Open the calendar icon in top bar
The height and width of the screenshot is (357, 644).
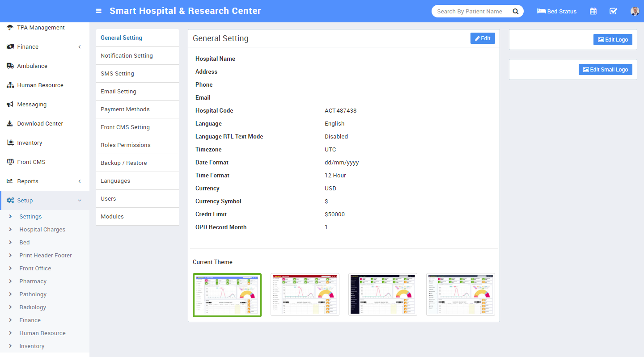click(593, 11)
